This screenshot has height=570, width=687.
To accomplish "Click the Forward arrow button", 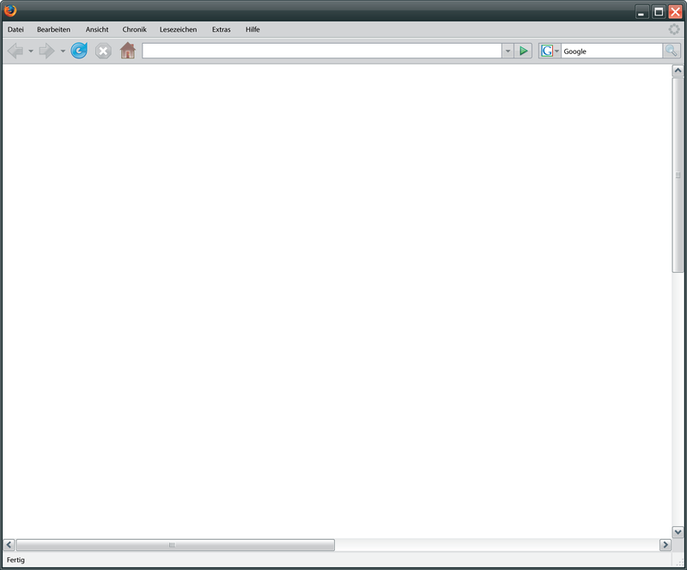I will point(46,51).
